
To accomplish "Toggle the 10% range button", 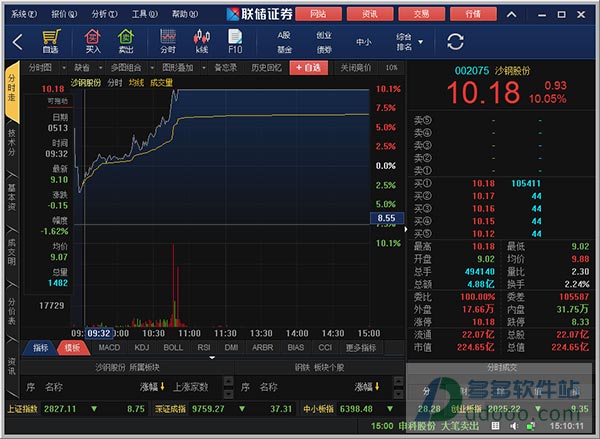I will pyautogui.click(x=391, y=68).
